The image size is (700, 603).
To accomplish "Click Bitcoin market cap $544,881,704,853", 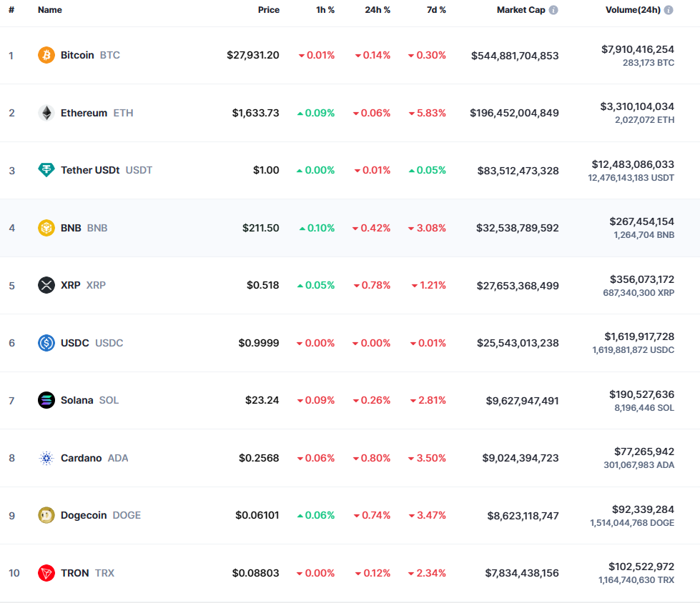I will (x=516, y=56).
